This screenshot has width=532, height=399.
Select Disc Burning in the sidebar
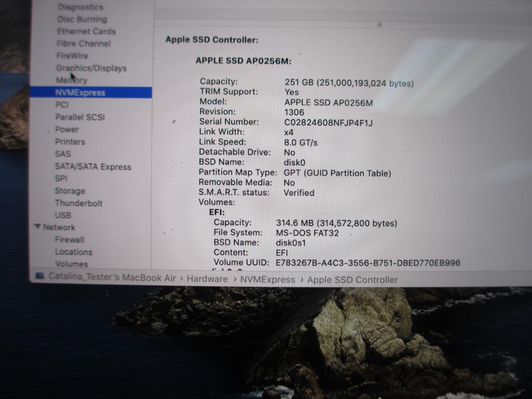[x=82, y=19]
